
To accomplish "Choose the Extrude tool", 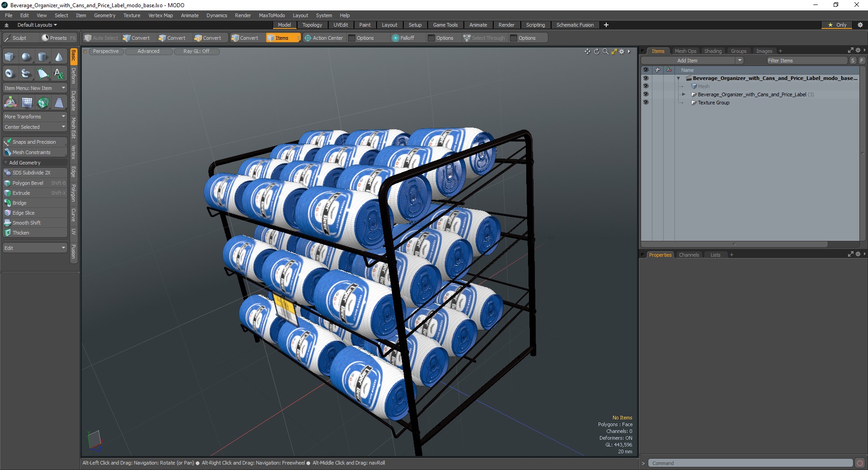I will point(35,193).
